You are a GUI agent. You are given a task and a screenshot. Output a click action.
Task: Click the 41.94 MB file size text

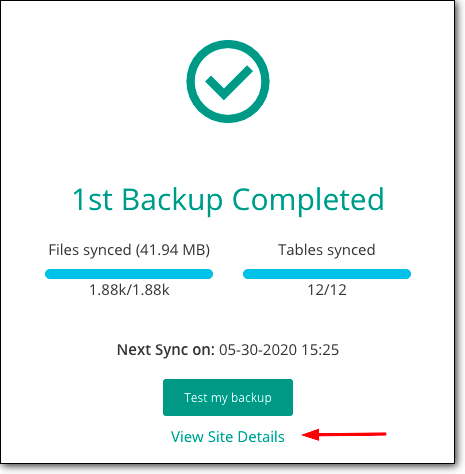[173, 250]
